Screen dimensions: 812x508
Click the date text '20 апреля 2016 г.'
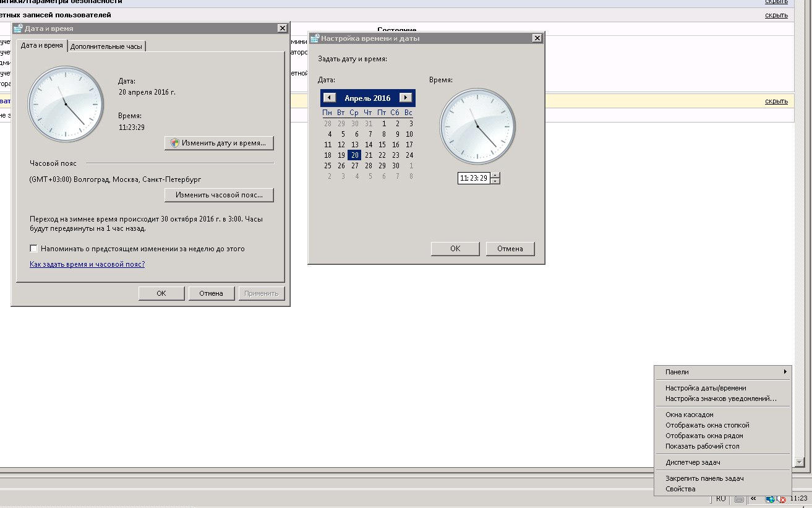point(147,92)
